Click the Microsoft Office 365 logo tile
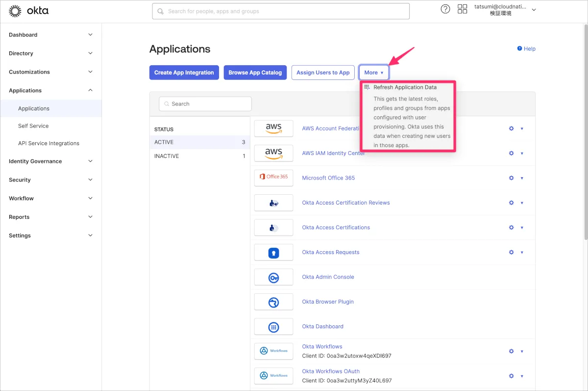Viewport: 588px width, 391px height. [x=273, y=178]
